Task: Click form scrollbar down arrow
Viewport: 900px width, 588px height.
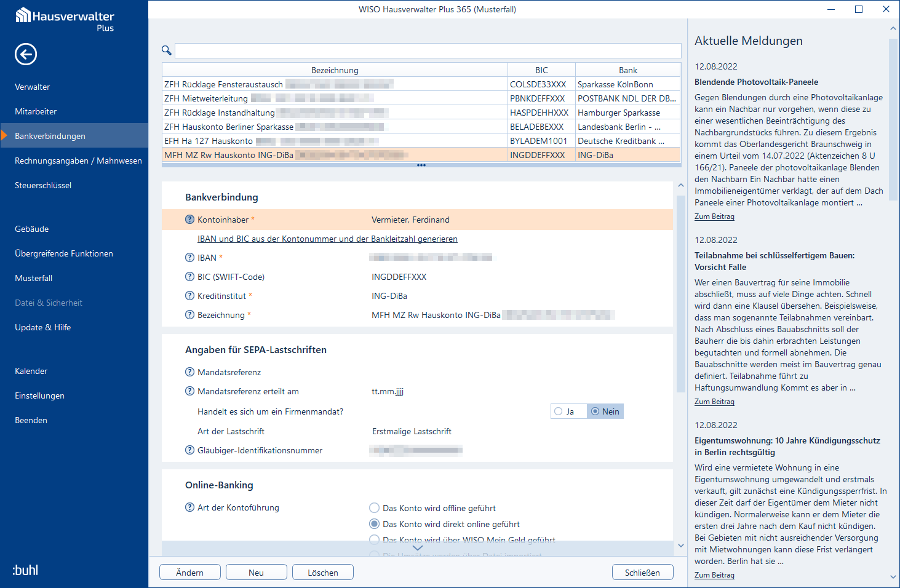Action: [680, 546]
